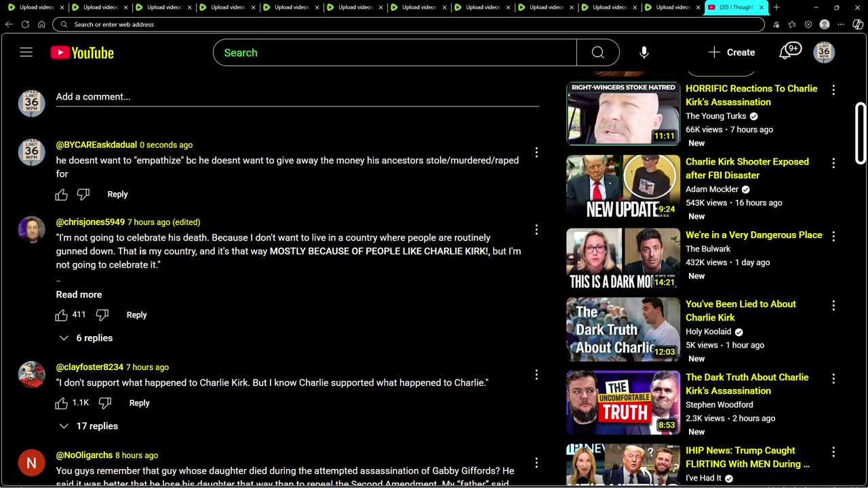Click the Add a comment field
Image resolution: width=868 pixels, height=488 pixels.
(298, 97)
